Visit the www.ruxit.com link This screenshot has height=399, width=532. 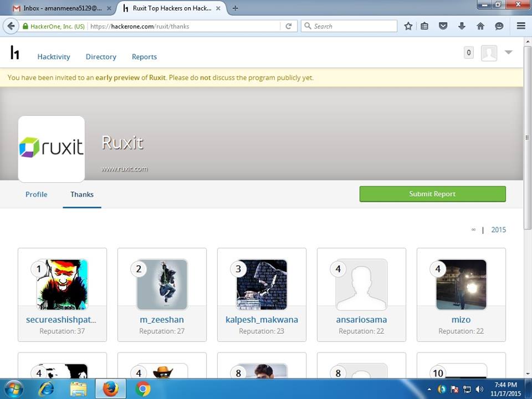[x=125, y=168]
